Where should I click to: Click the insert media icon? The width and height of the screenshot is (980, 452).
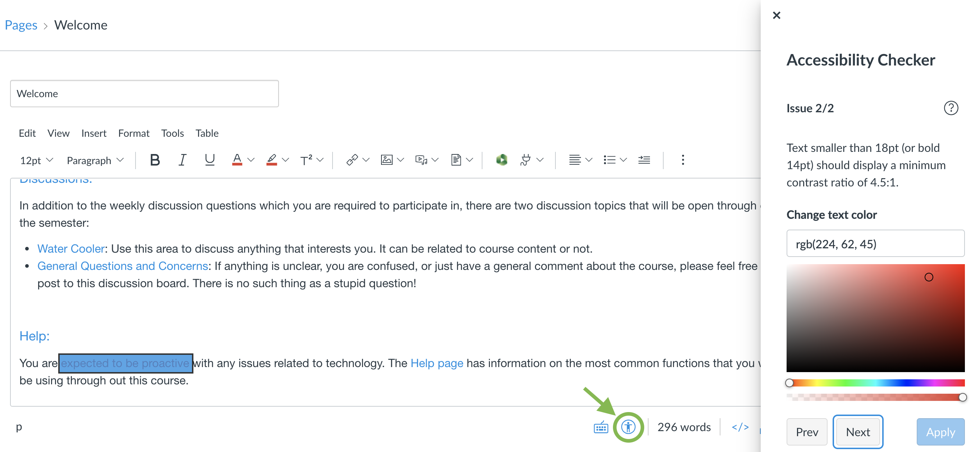click(421, 160)
